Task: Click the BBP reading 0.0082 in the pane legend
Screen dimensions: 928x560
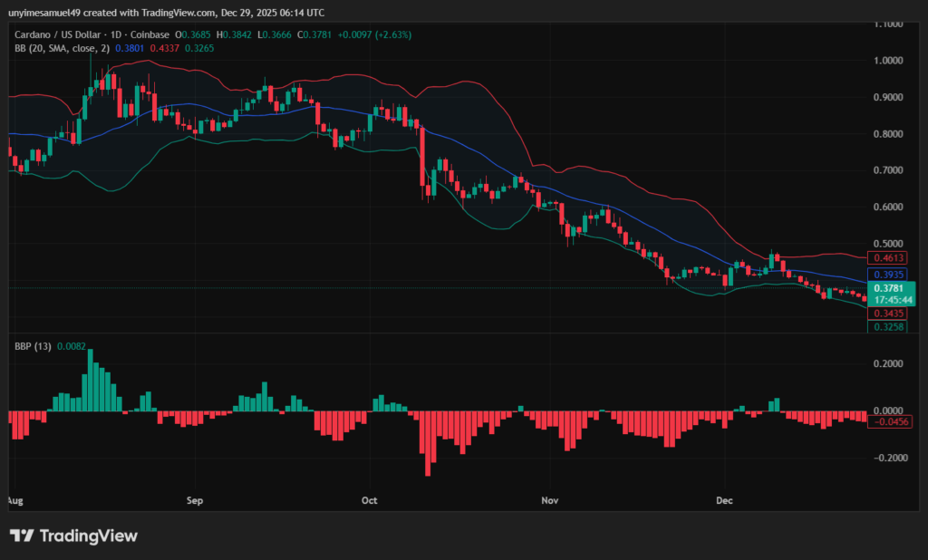Action: click(x=72, y=345)
